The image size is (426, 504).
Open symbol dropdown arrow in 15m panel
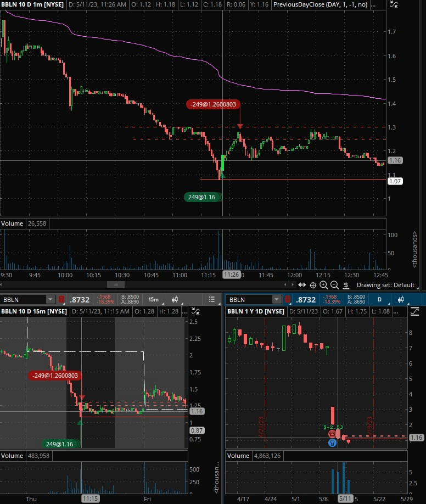pyautogui.click(x=51, y=300)
